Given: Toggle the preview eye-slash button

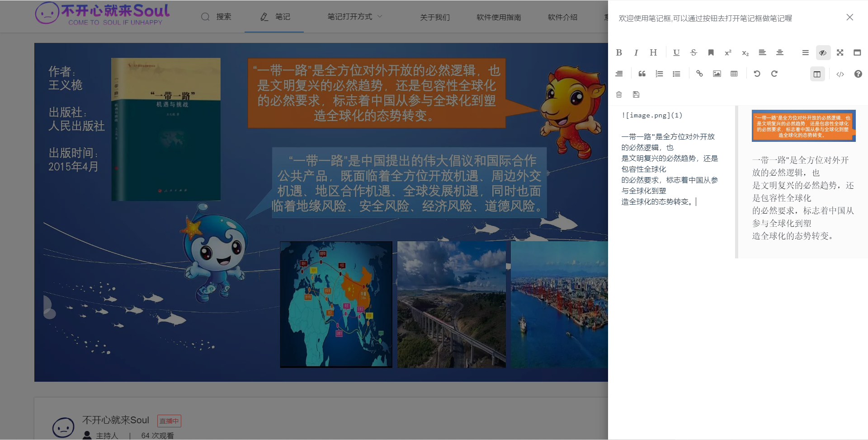Looking at the screenshot, I should (823, 53).
